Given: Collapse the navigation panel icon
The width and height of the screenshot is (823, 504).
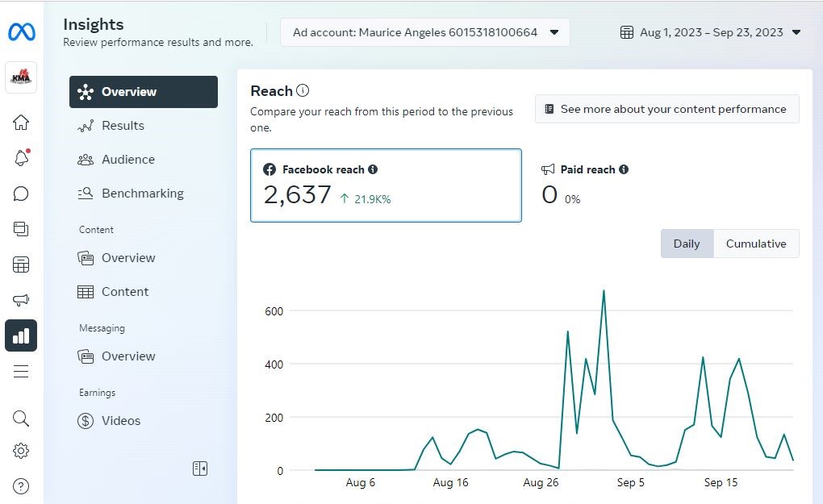Looking at the screenshot, I should tap(200, 469).
